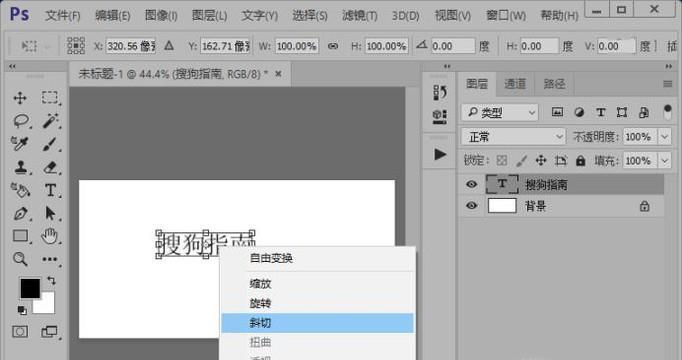This screenshot has height=360, width=682.
Task: Select the Paint Bucket tool
Action: (20, 190)
